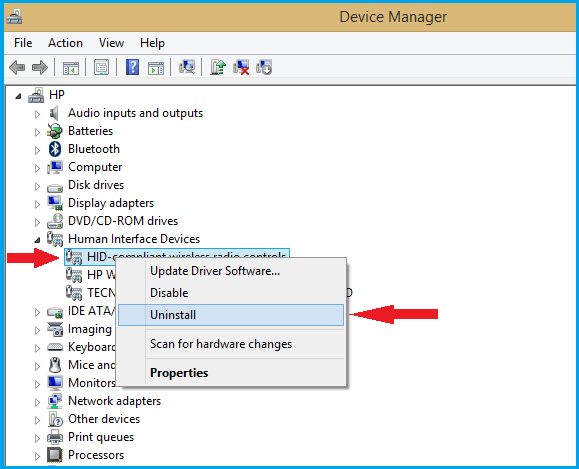Select the HP W... device row
The image size is (579, 469).
pyautogui.click(x=91, y=275)
